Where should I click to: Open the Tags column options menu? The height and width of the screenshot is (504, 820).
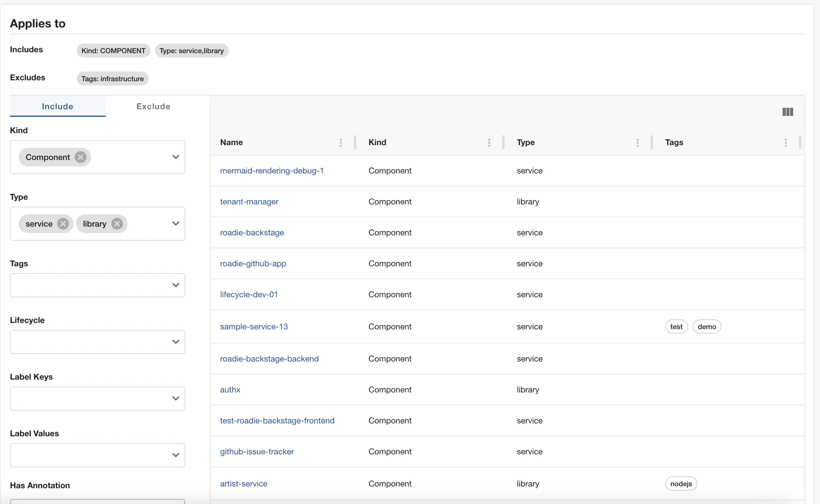786,142
